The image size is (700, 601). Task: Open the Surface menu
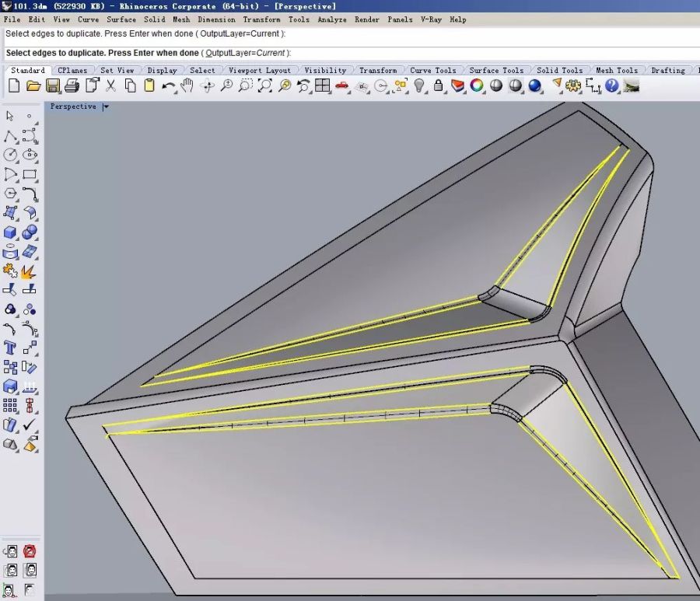click(121, 19)
